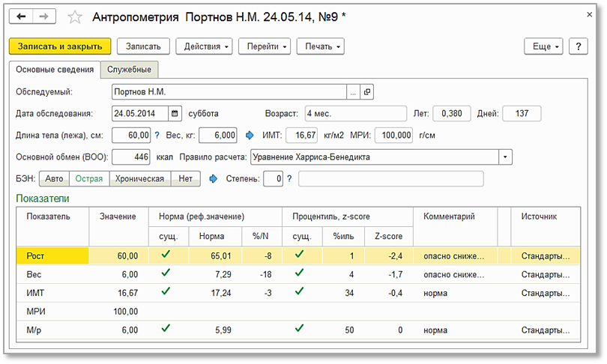Click the Дней field showing 137
The image size is (607, 364).
coord(522,114)
